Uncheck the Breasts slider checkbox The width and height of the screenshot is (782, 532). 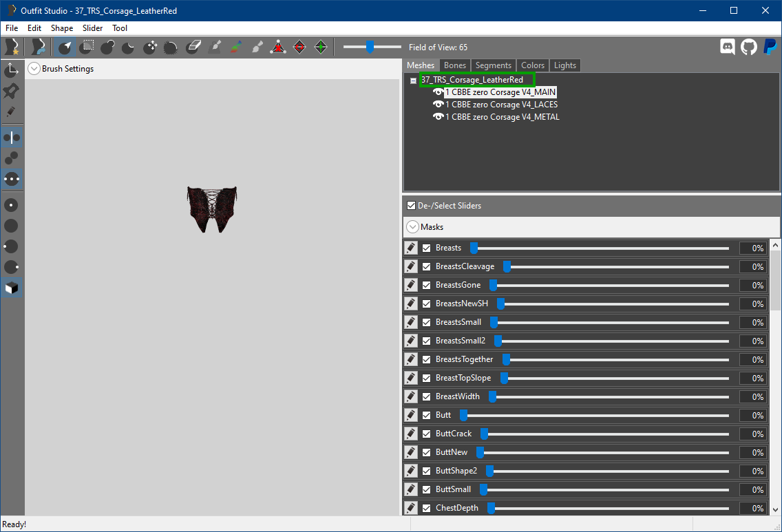[426, 248]
